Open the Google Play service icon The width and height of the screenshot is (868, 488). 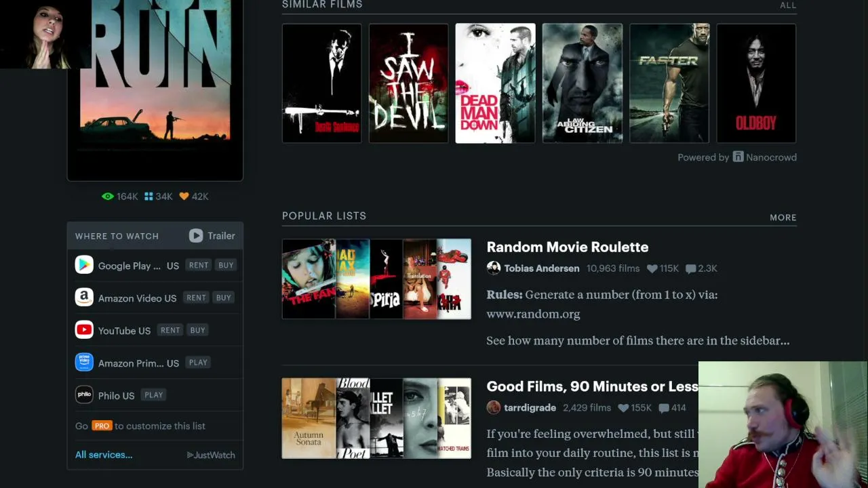84,265
